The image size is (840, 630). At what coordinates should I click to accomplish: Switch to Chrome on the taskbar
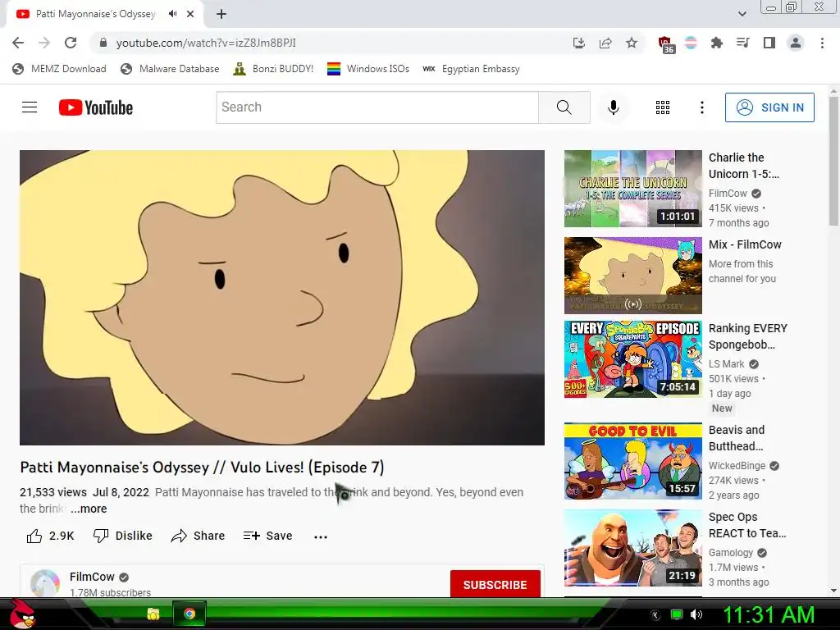189,614
